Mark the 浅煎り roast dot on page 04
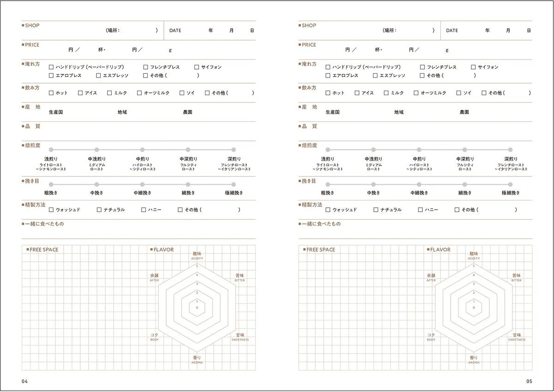Screen dimensions: 554x392 coord(51,150)
